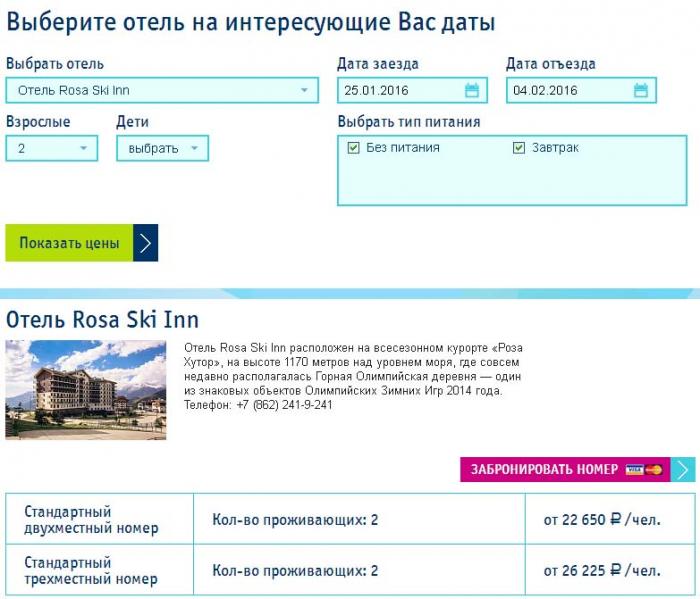
Task: Click the Visa/MasterCard card icons
Action: (644, 470)
